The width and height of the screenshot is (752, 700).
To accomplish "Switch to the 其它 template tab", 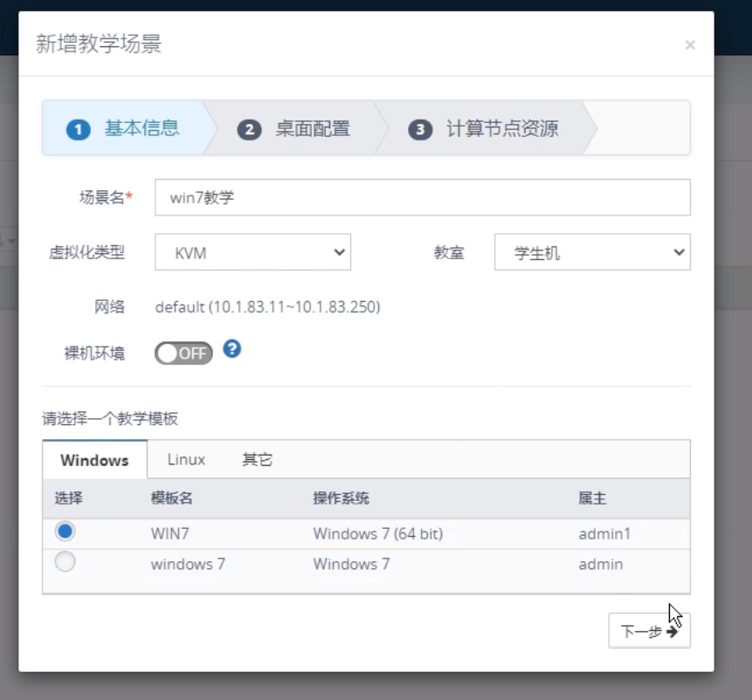I will (257, 459).
